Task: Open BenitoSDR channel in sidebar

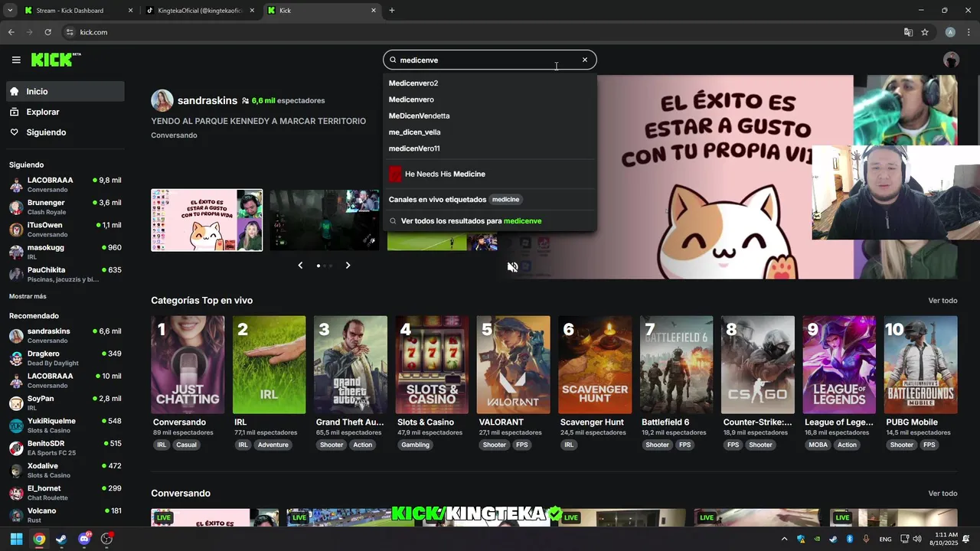Action: coord(65,448)
